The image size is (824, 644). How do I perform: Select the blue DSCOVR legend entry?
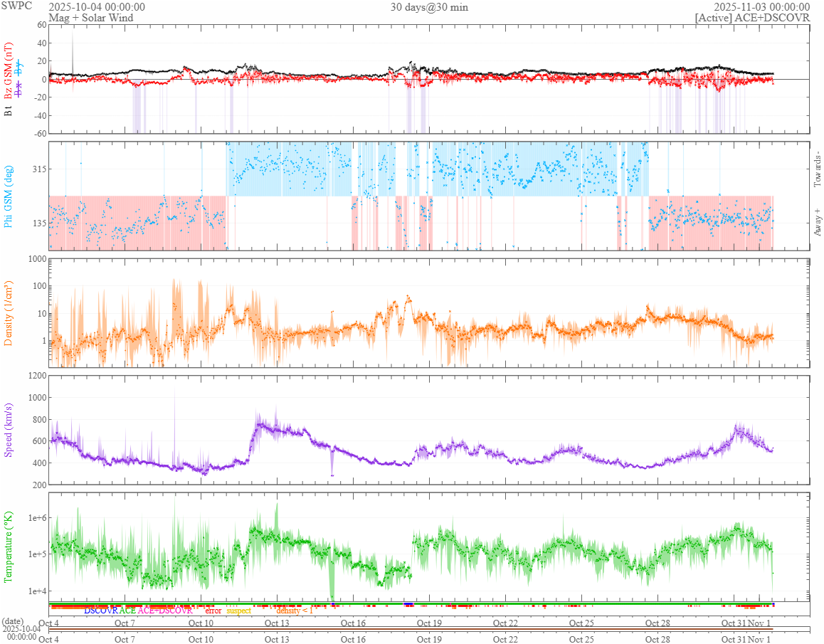(x=101, y=611)
